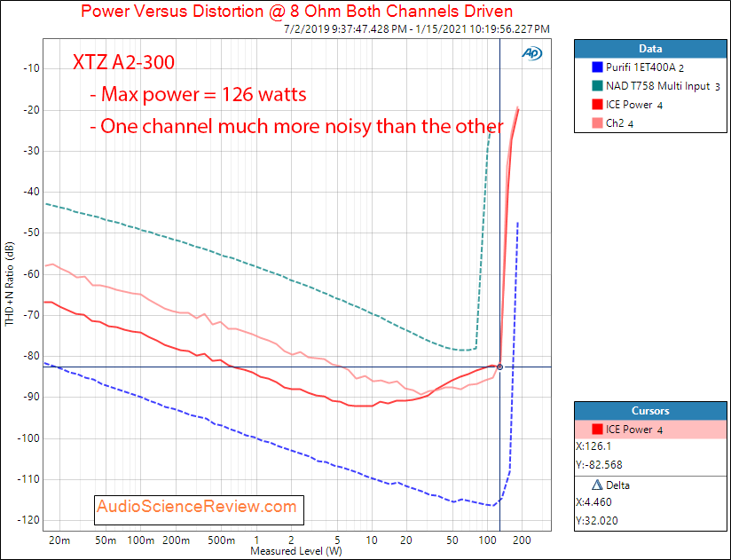Click the Measured Level (W) axis label

coord(296,551)
